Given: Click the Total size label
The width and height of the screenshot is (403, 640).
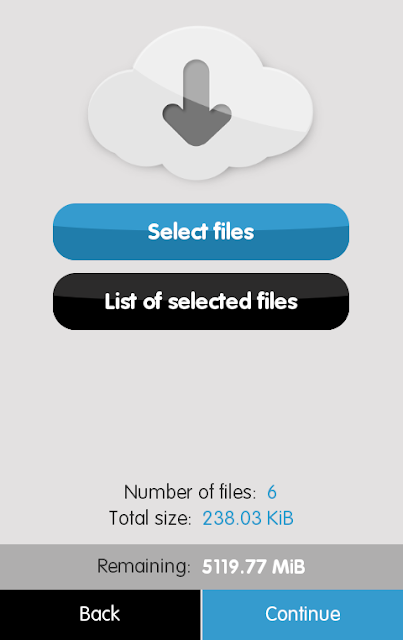Looking at the screenshot, I should pyautogui.click(x=150, y=518).
